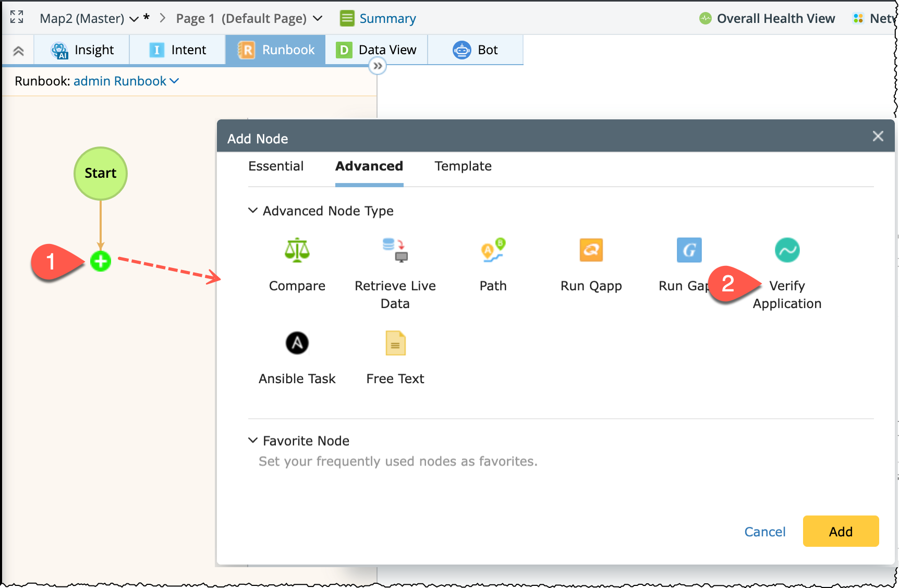Select the Run Qapp node
The height and width of the screenshot is (588, 899).
point(591,250)
